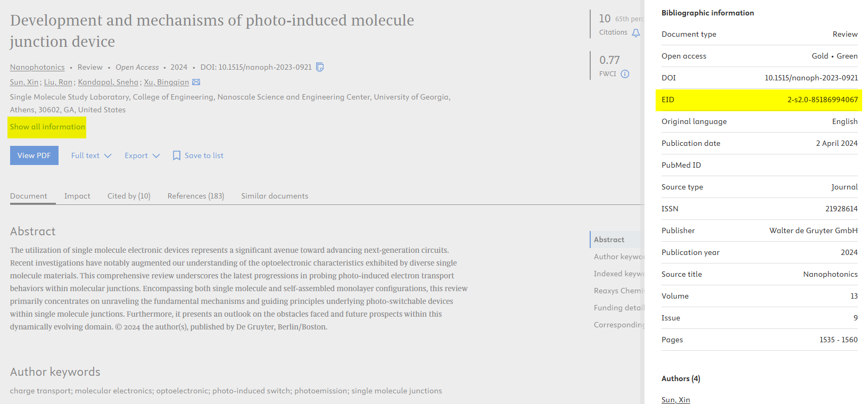Click the citation alert bell icon
The height and width of the screenshot is (404, 868).
tap(635, 33)
